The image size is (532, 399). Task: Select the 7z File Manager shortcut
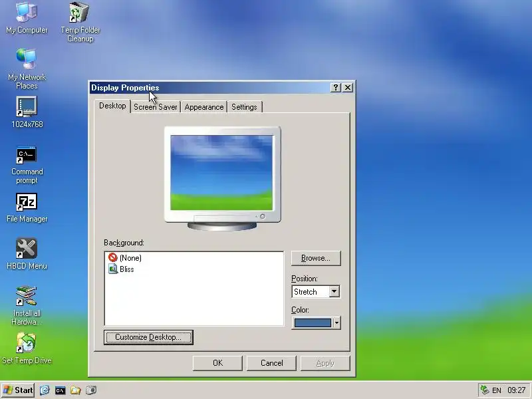click(27, 208)
